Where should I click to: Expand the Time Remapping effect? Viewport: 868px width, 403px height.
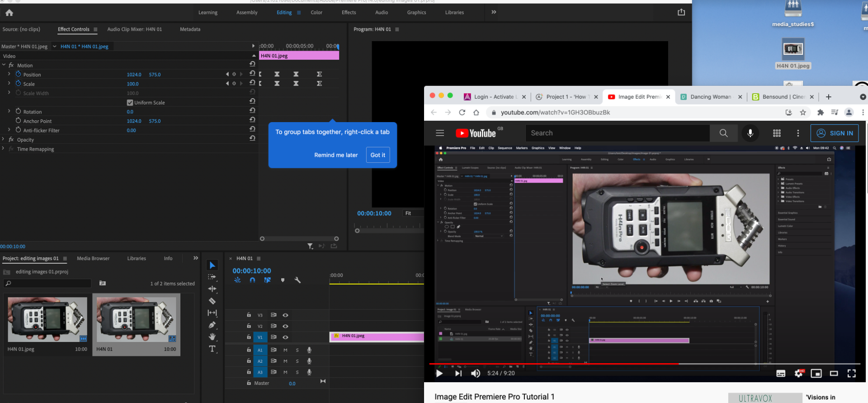[x=4, y=148]
